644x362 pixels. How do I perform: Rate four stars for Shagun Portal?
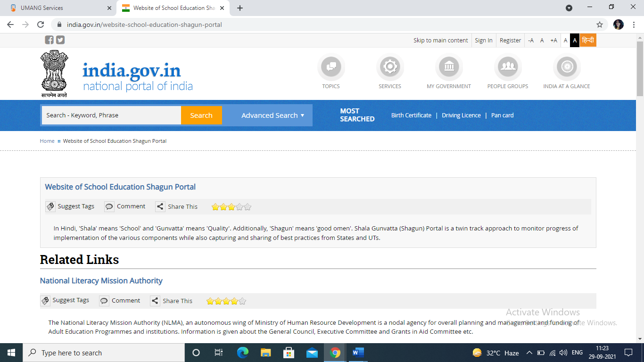[239, 206]
